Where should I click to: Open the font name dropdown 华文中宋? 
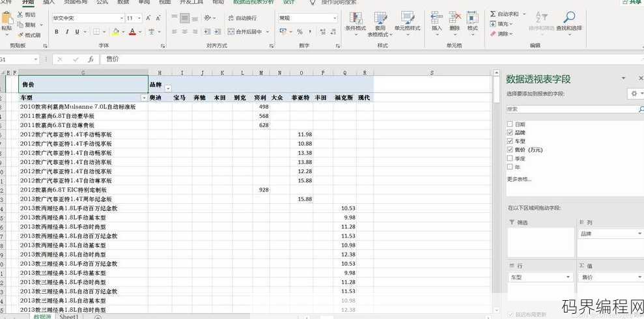[122, 18]
